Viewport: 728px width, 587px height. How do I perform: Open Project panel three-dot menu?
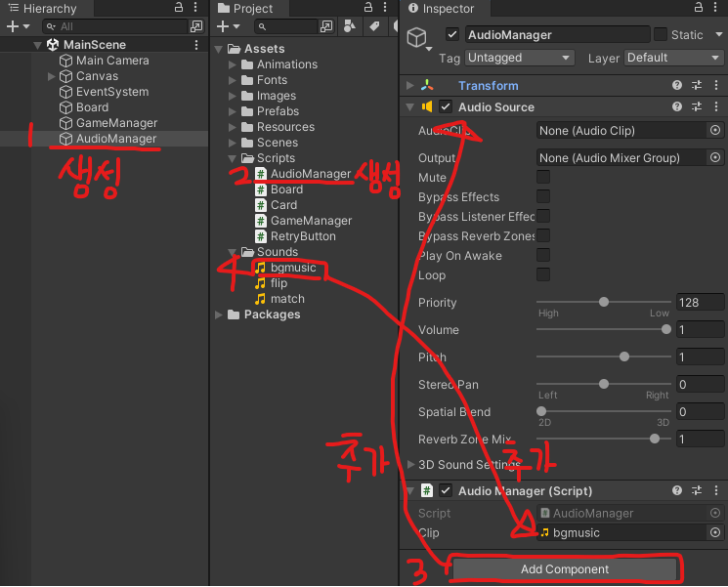385,7
